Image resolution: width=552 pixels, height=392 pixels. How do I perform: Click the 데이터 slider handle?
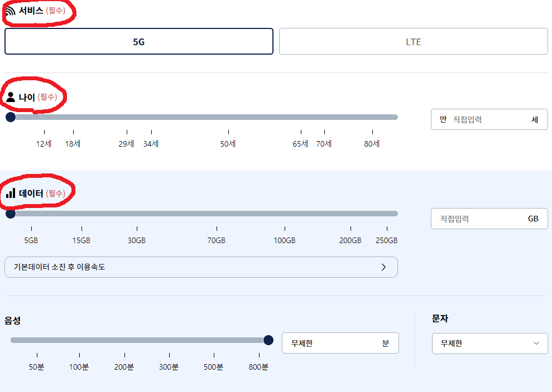[11, 213]
